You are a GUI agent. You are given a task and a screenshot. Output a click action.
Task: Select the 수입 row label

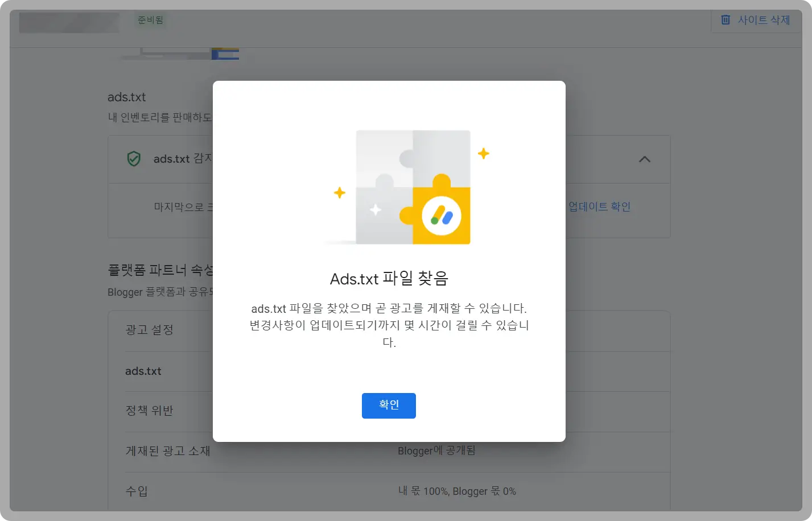[x=137, y=491]
